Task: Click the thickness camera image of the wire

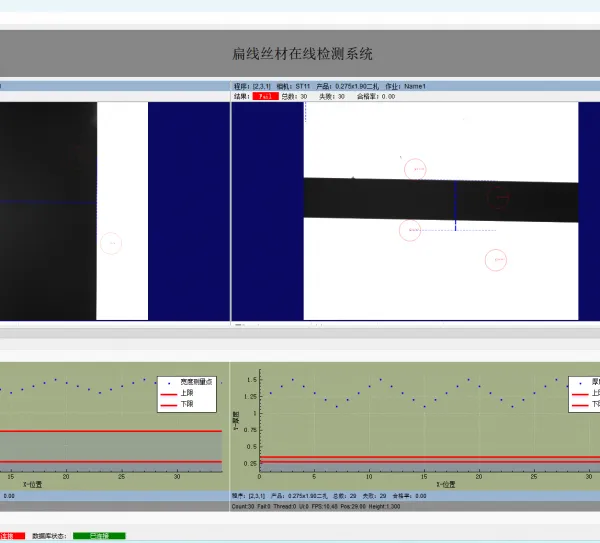Action: pos(441,211)
